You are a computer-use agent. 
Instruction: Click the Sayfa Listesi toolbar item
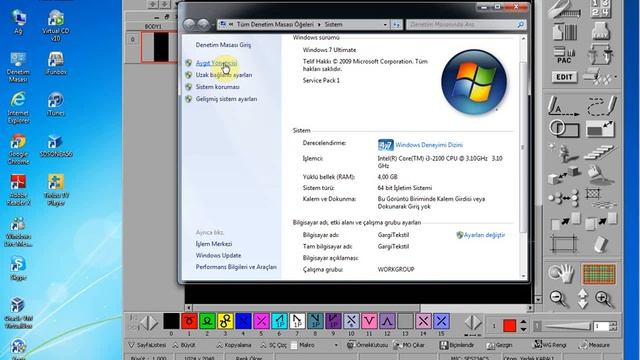(147, 345)
